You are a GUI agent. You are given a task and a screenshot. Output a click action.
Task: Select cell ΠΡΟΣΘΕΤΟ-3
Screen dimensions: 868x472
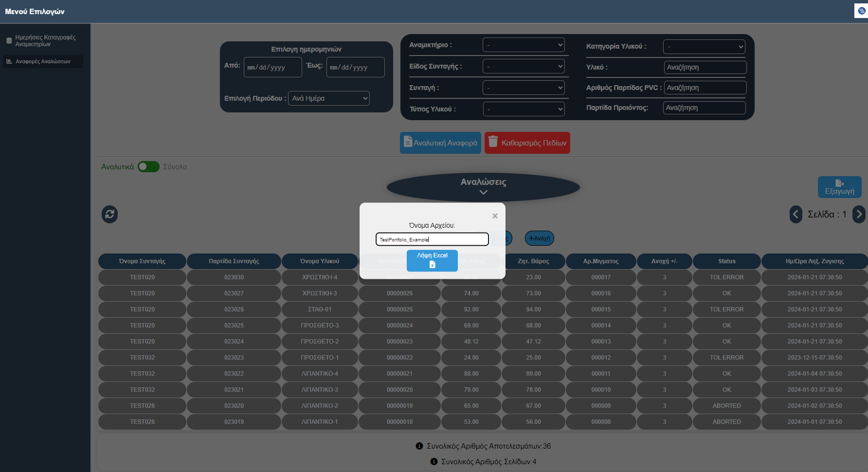pyautogui.click(x=320, y=326)
